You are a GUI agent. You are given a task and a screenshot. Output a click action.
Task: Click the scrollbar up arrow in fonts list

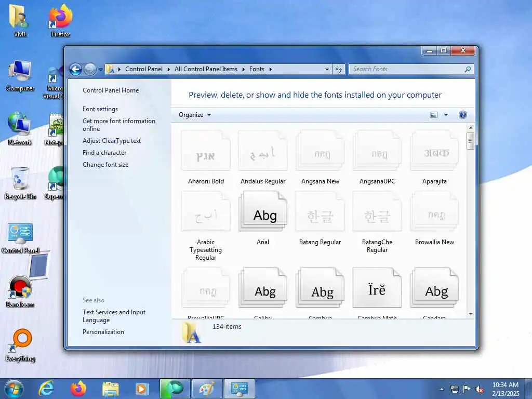tap(471, 128)
